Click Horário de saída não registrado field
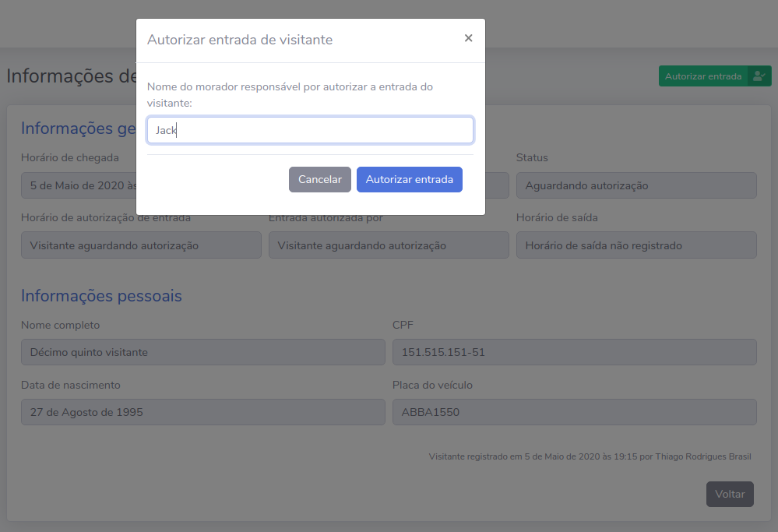This screenshot has width=778, height=532. click(636, 245)
